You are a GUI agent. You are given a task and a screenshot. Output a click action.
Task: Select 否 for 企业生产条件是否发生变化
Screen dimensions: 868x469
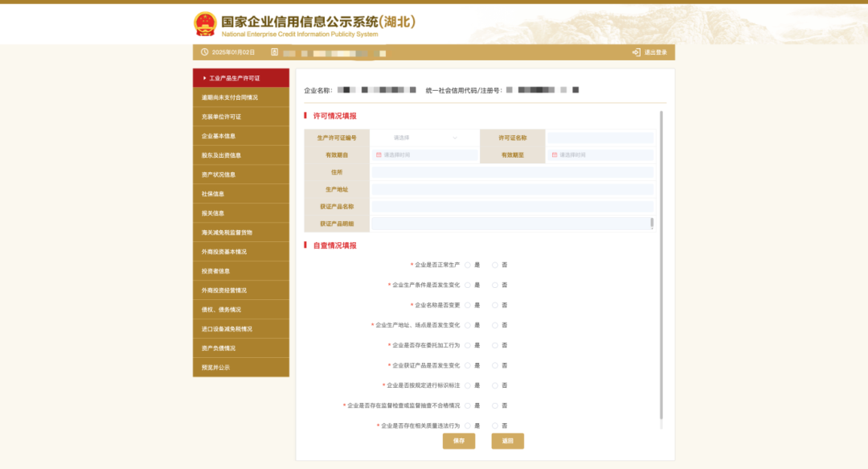click(x=495, y=285)
